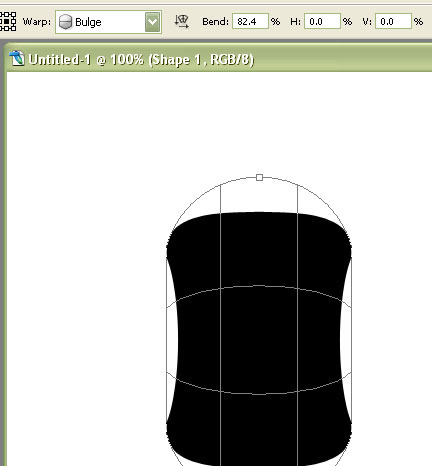Click the lower curved horizontal mesh line
432x466 pixels.
click(259, 394)
